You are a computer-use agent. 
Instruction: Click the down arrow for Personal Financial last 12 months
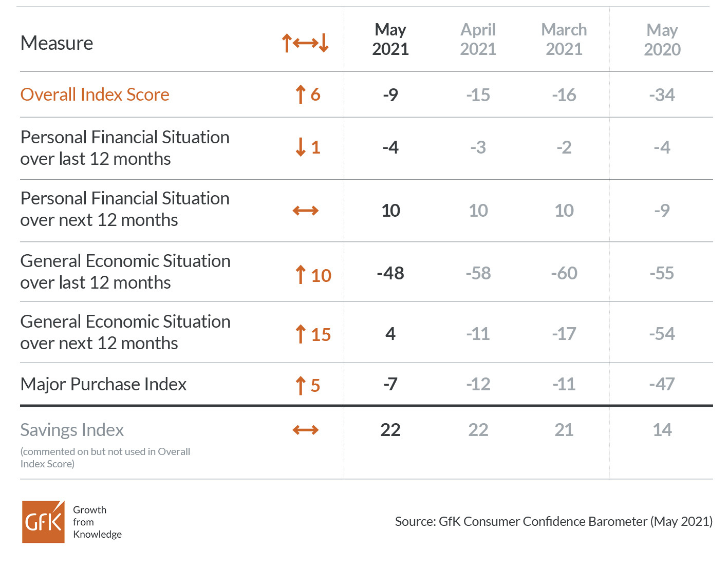pos(301,147)
